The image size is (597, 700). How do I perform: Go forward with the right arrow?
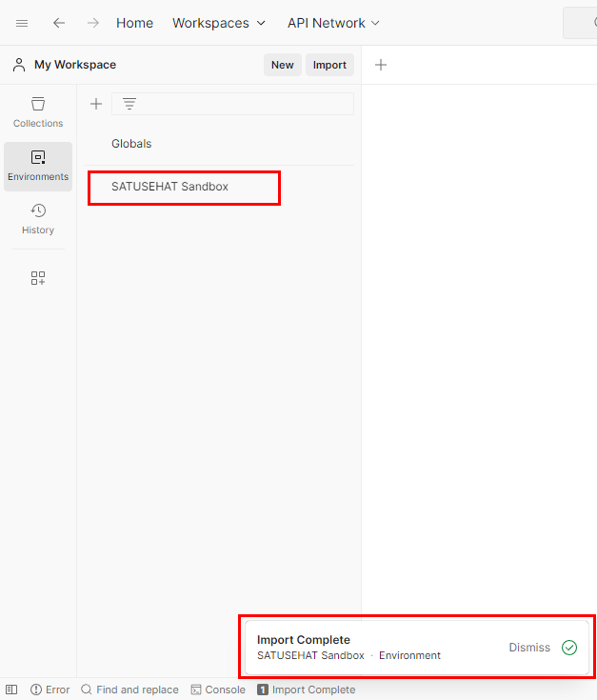(x=92, y=23)
